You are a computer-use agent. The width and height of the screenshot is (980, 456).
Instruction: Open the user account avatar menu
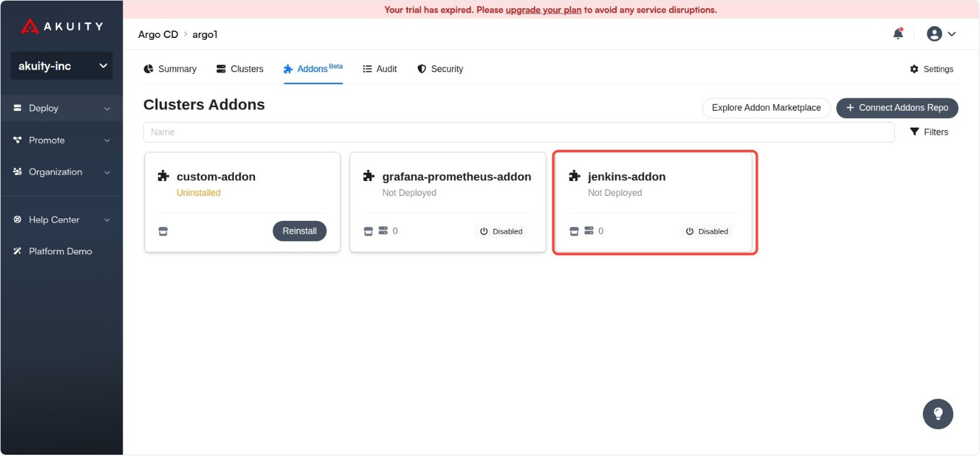tap(934, 34)
